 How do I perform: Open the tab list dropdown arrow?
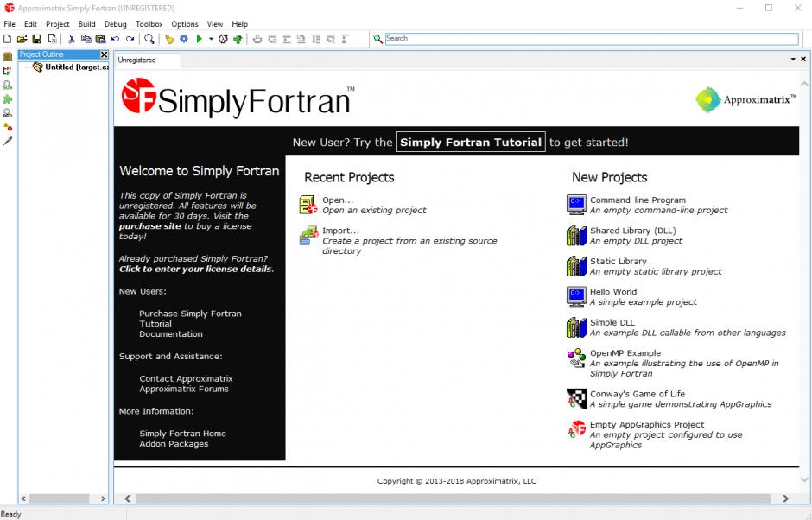click(x=793, y=59)
